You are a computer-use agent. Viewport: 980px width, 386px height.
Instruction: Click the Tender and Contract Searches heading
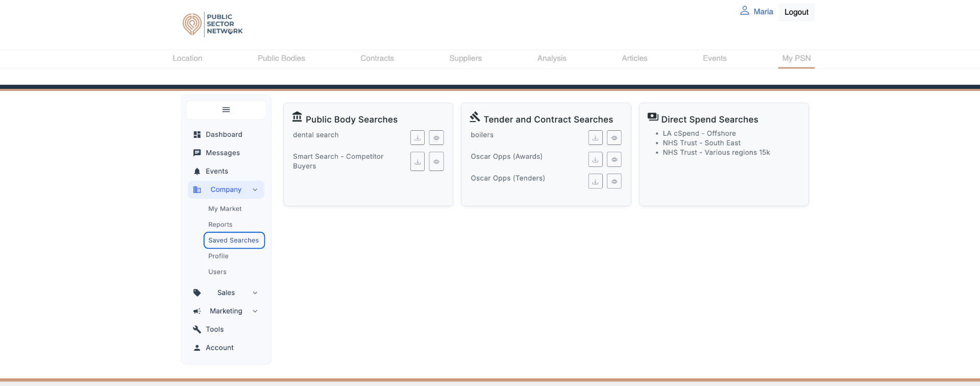(548, 119)
